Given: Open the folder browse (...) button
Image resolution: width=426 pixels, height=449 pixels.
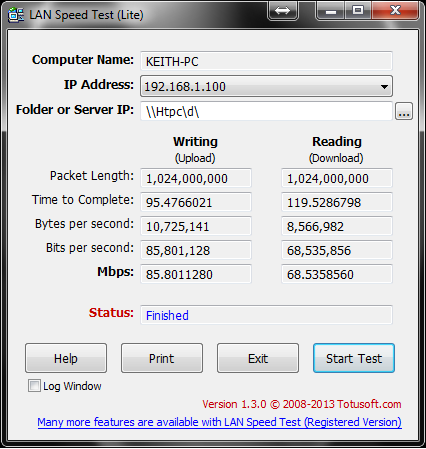Looking at the screenshot, I should [x=404, y=111].
